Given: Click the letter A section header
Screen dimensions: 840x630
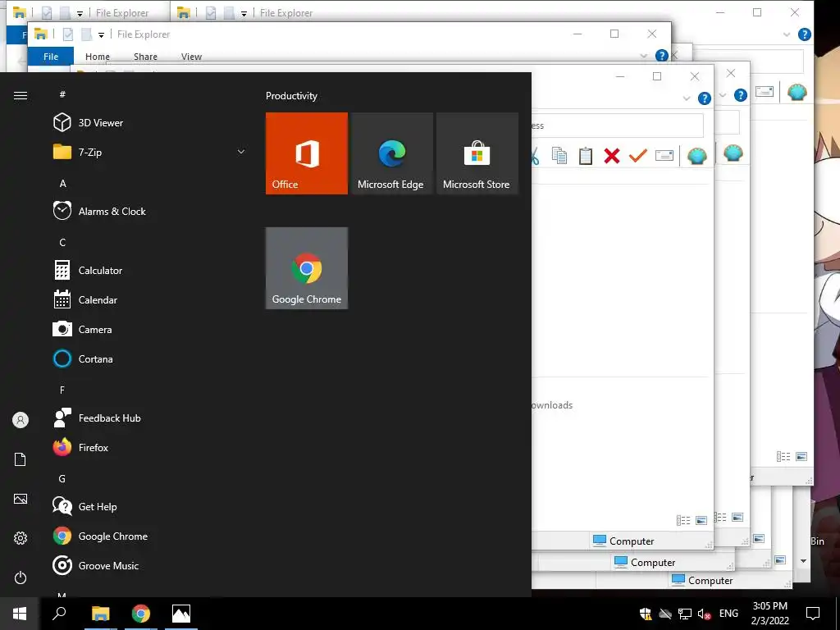Looking at the screenshot, I should [x=62, y=183].
